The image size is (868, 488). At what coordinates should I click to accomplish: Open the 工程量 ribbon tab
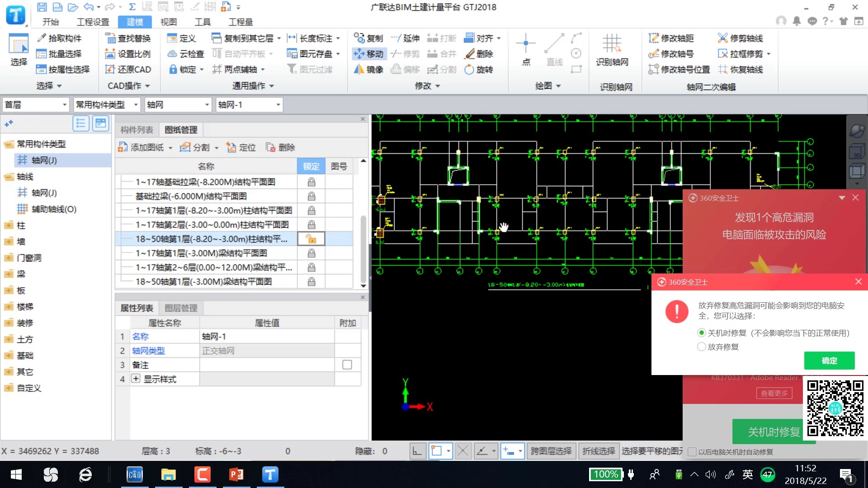pos(241,22)
